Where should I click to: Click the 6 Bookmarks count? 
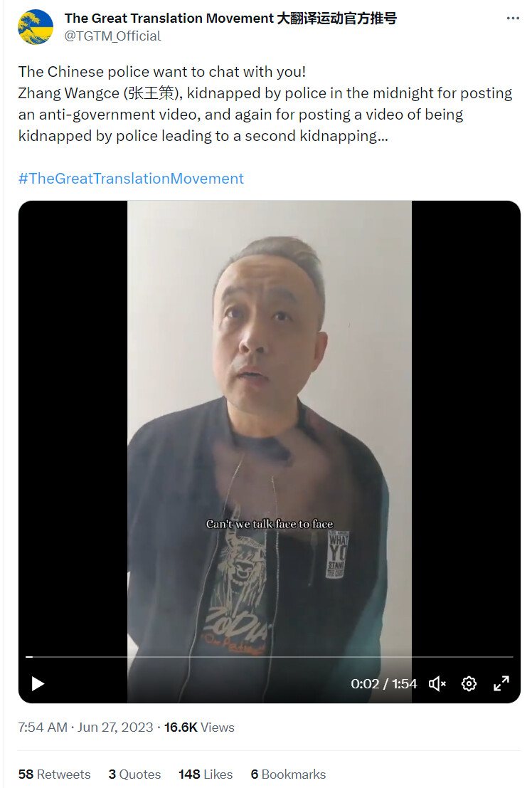click(x=288, y=774)
